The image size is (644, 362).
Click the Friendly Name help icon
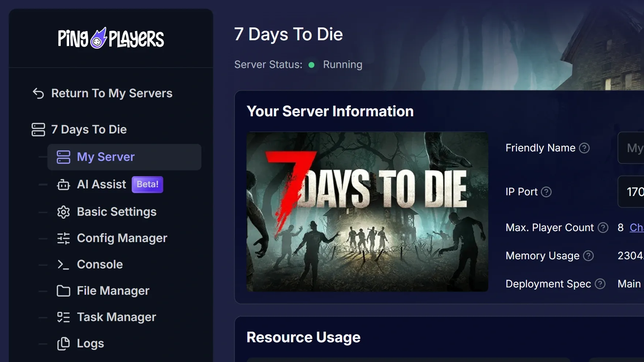pos(584,148)
